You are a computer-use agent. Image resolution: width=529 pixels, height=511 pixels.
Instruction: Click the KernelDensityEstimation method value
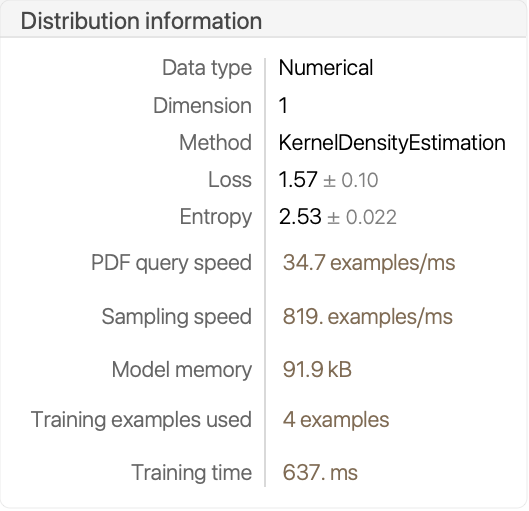pos(392,143)
